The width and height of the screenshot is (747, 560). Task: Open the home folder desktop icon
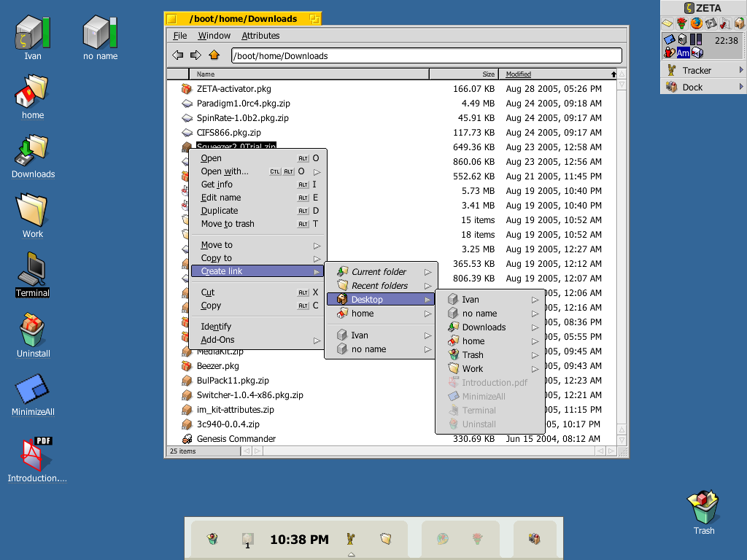point(32,91)
